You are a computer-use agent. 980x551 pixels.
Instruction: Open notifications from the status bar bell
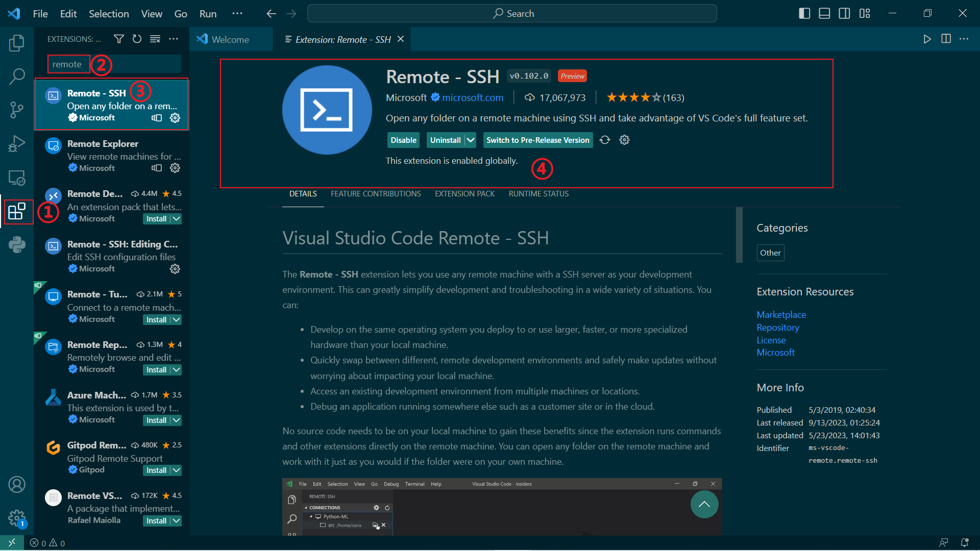[x=964, y=543]
